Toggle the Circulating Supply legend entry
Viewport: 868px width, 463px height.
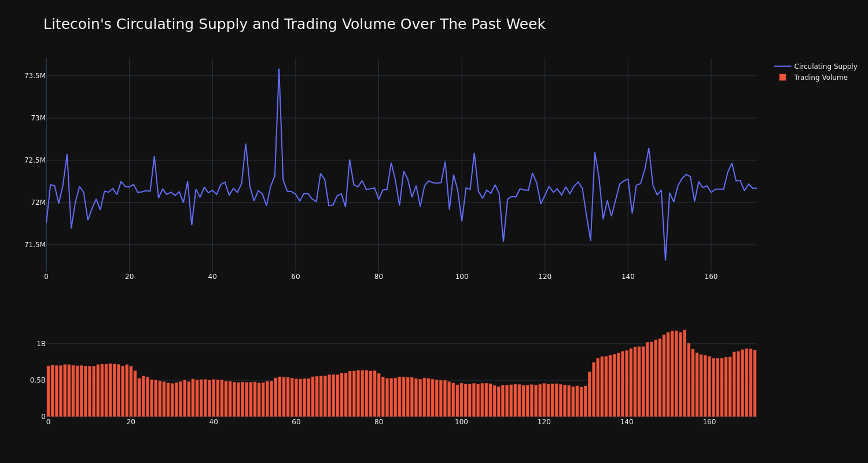click(x=815, y=67)
